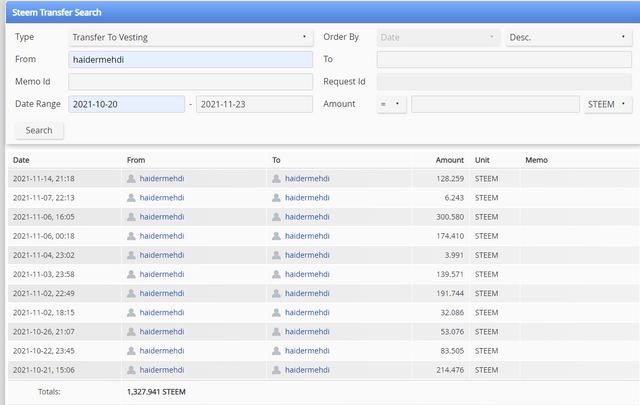
Task: Click the Search button
Action: (39, 130)
